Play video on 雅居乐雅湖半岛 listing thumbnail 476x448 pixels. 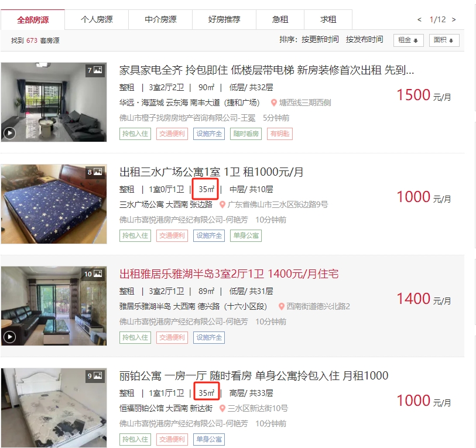pyautogui.click(x=9, y=337)
